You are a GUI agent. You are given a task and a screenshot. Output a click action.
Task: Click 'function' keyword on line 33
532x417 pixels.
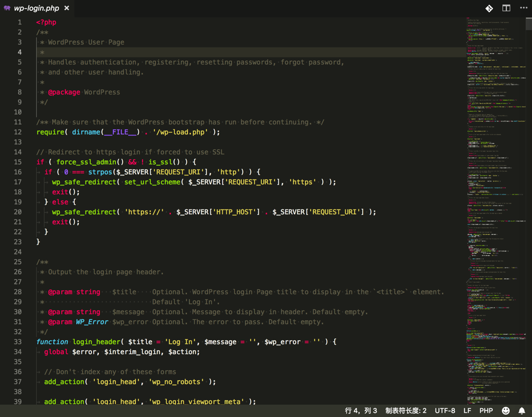coord(52,342)
